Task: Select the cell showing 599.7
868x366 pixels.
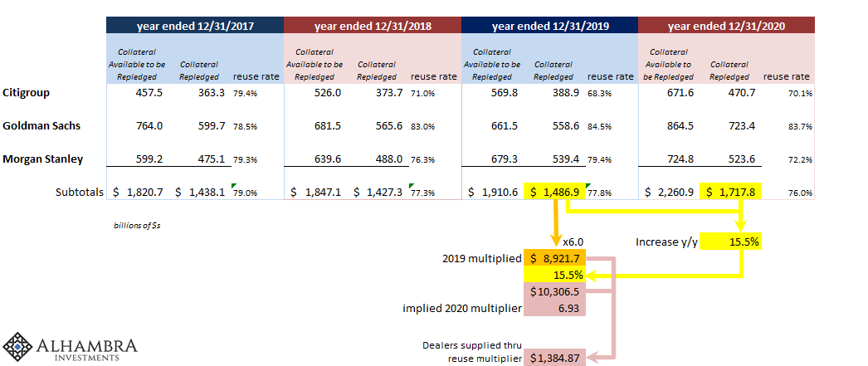Action: click(x=212, y=126)
